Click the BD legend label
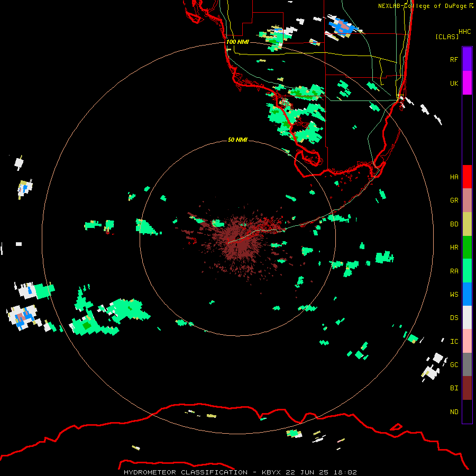Screen dimensions: 476x476 click(x=454, y=224)
